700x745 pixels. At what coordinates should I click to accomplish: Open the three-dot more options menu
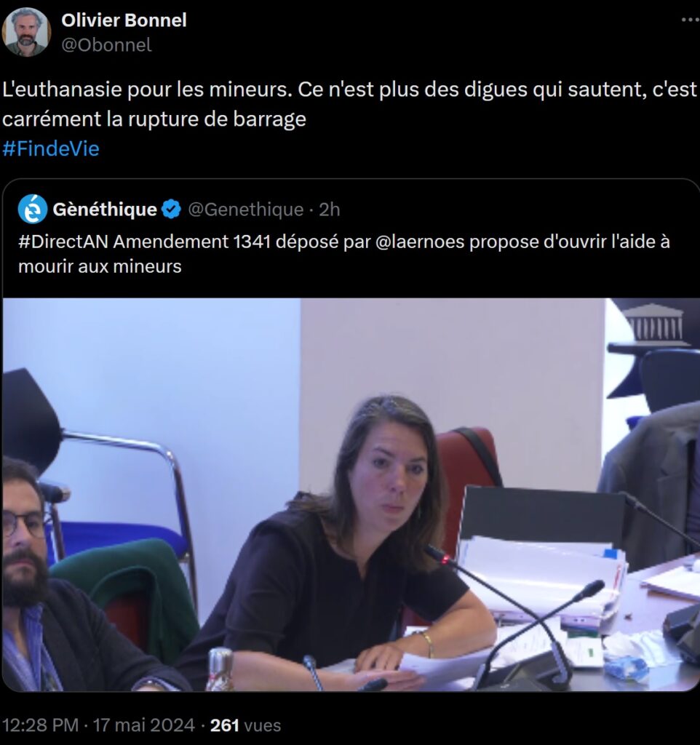click(690, 20)
